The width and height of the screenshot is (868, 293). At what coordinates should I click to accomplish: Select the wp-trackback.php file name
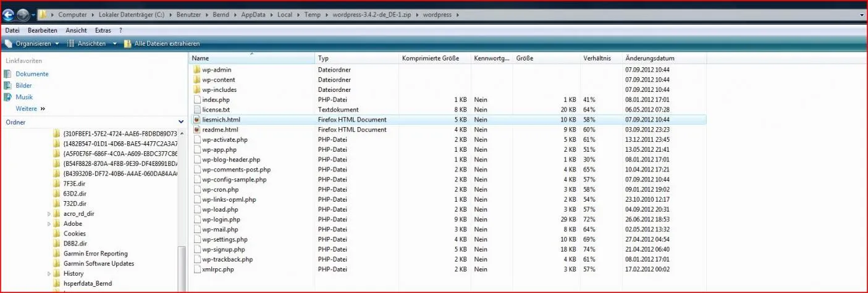[x=227, y=260]
